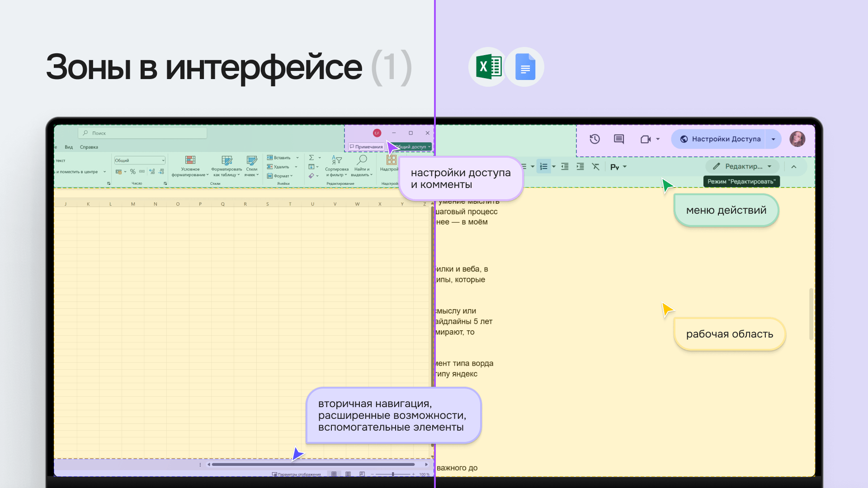Viewport: 868px width, 488px height.
Task: Click Найти и выделить magnifier icon
Action: [x=362, y=160]
